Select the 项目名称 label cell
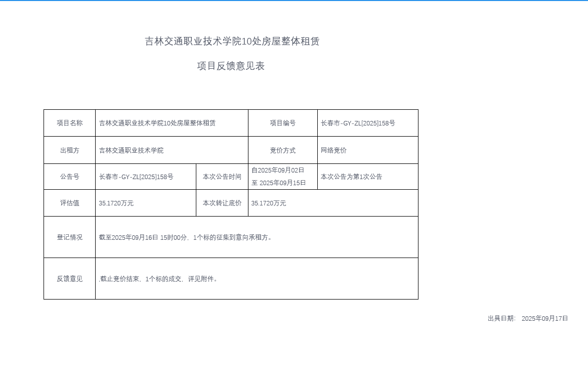Screen dimensions: 588x382 (69, 123)
